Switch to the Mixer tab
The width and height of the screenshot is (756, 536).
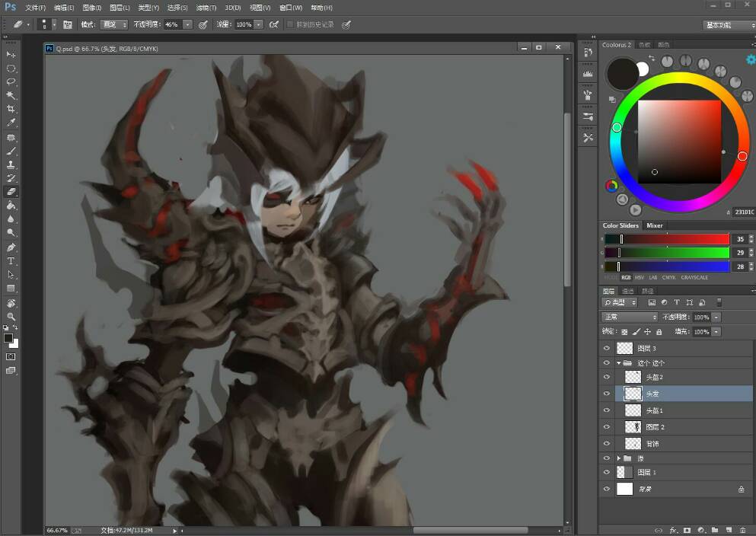654,225
